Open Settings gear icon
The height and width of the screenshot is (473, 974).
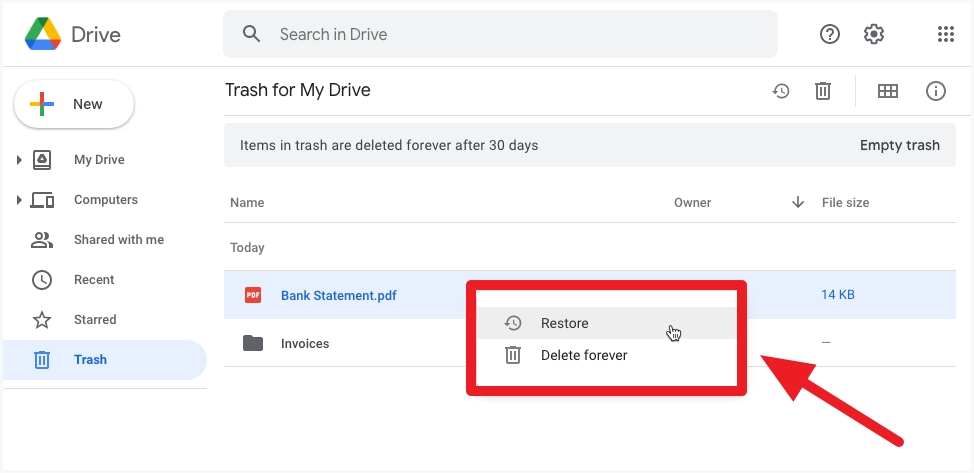[874, 35]
